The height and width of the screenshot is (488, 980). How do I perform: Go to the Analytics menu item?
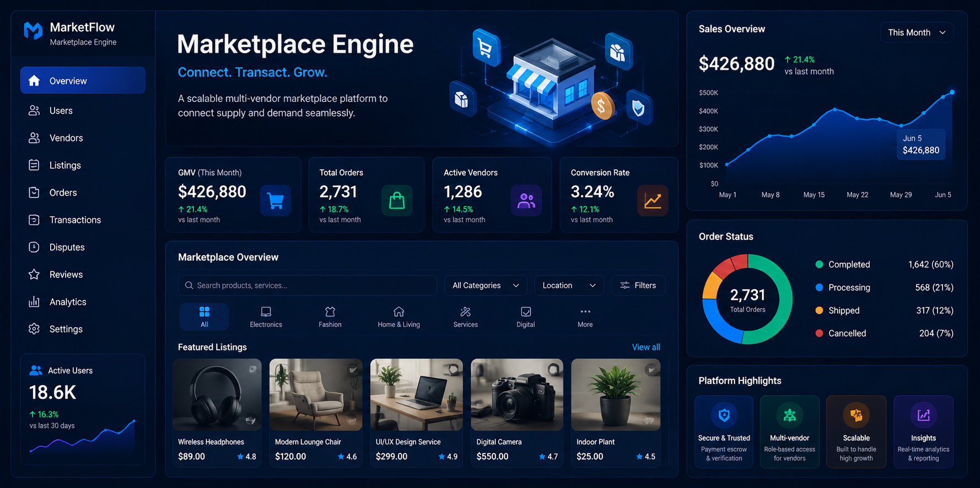click(x=83, y=302)
